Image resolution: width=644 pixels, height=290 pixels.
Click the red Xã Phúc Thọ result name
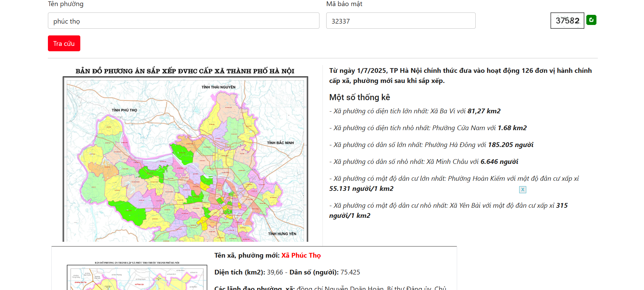301,255
